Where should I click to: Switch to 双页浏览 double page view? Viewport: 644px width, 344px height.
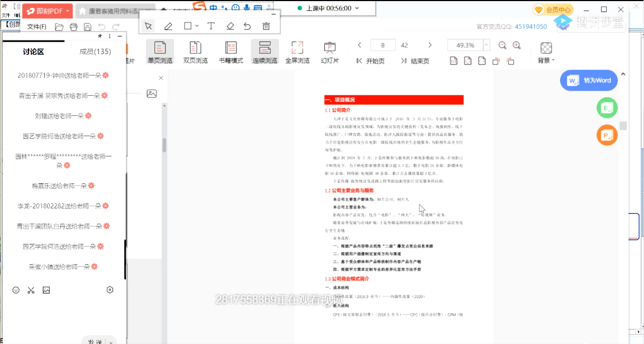tap(196, 52)
